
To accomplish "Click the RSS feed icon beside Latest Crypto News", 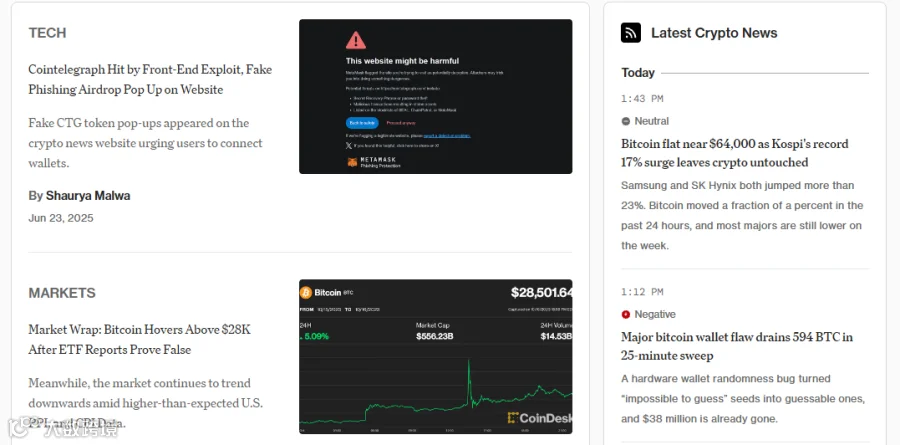I will [631, 33].
